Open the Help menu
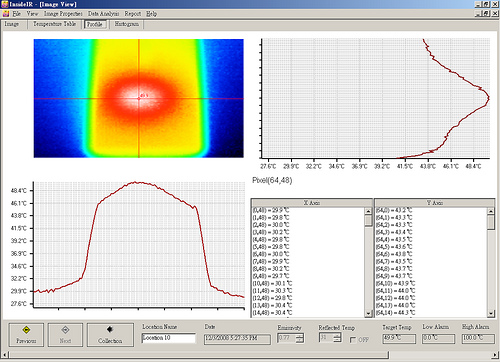500x362 pixels. tap(152, 14)
